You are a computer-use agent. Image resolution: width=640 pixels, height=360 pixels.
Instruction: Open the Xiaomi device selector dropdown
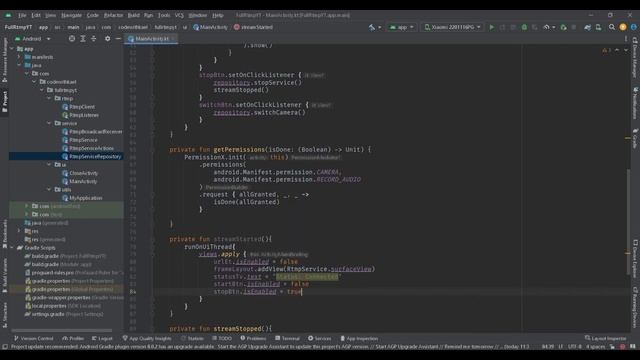coord(452,27)
